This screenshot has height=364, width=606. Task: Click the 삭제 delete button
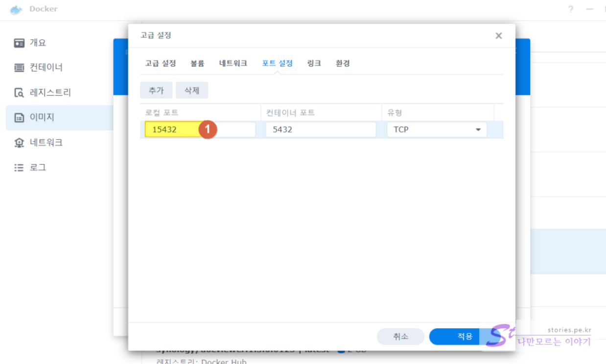[x=192, y=91]
